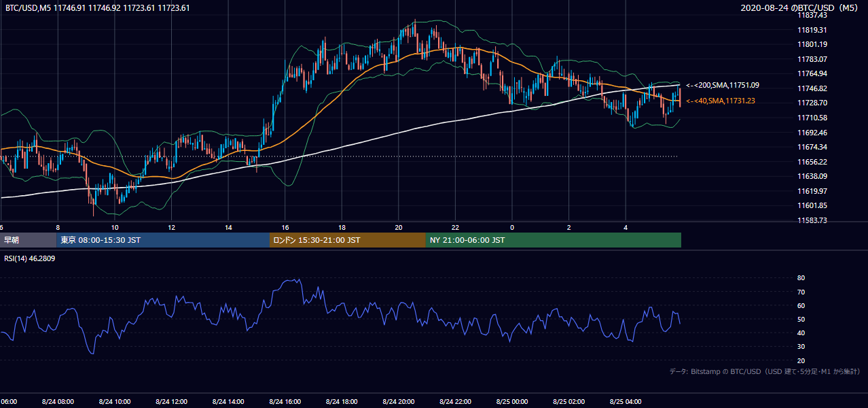Click price axis value 11674.34

click(x=812, y=147)
